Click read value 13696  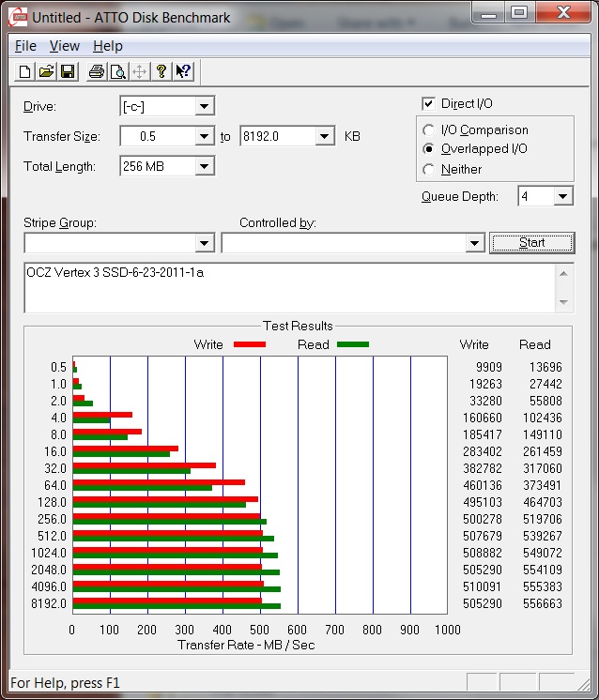545,367
